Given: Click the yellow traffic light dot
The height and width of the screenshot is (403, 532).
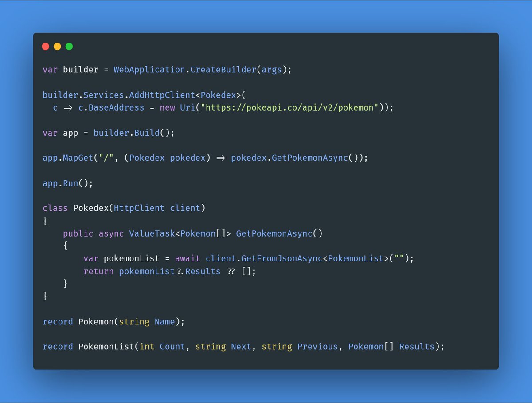Looking at the screenshot, I should 57,46.
